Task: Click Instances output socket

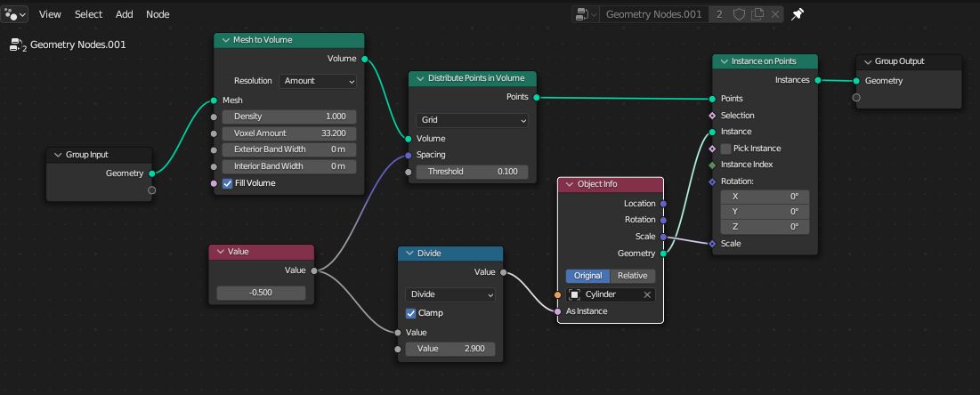Action: tap(817, 80)
